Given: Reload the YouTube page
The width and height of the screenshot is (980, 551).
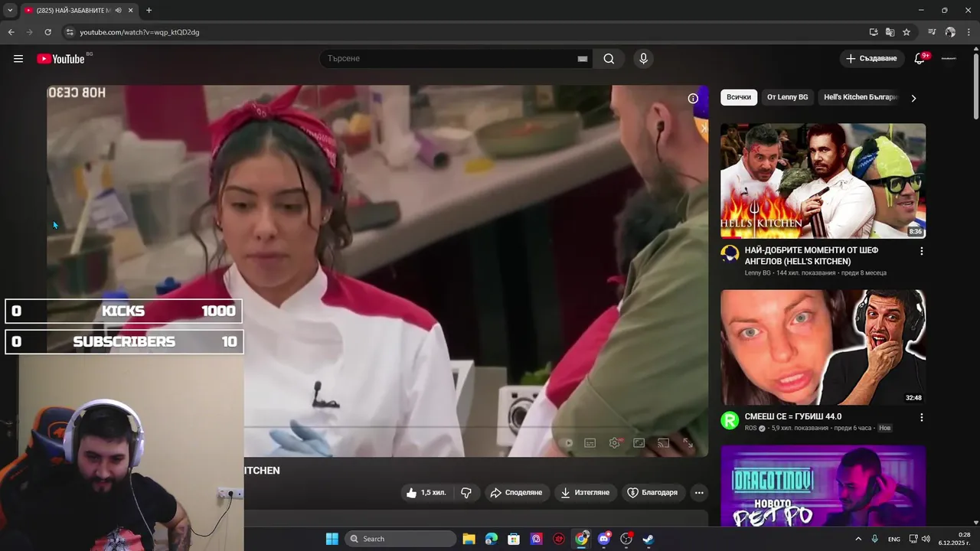Looking at the screenshot, I should coord(47,32).
